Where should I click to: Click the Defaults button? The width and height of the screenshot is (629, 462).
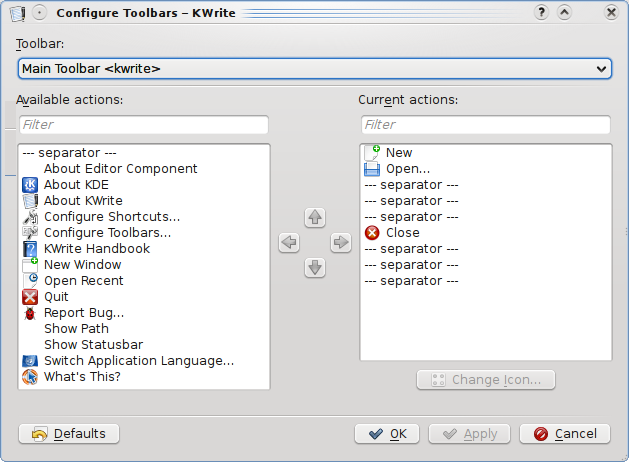point(69,434)
